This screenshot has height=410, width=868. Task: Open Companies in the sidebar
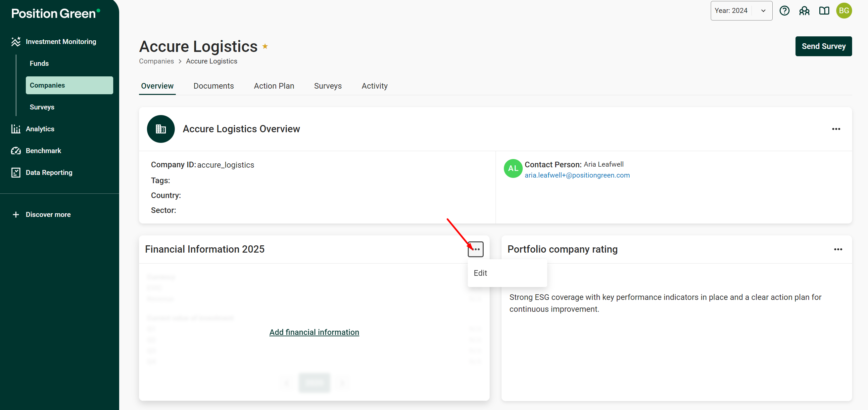click(x=69, y=85)
